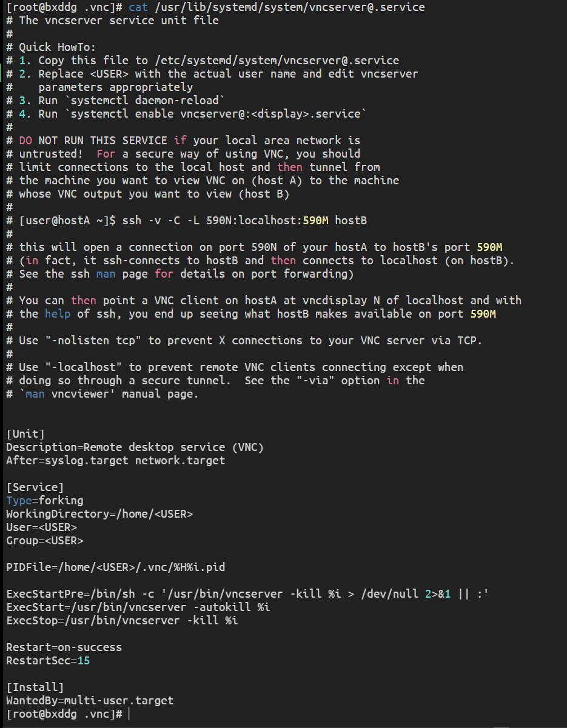Click the ExecStart autokill line
567x728 pixels.
(x=138, y=607)
